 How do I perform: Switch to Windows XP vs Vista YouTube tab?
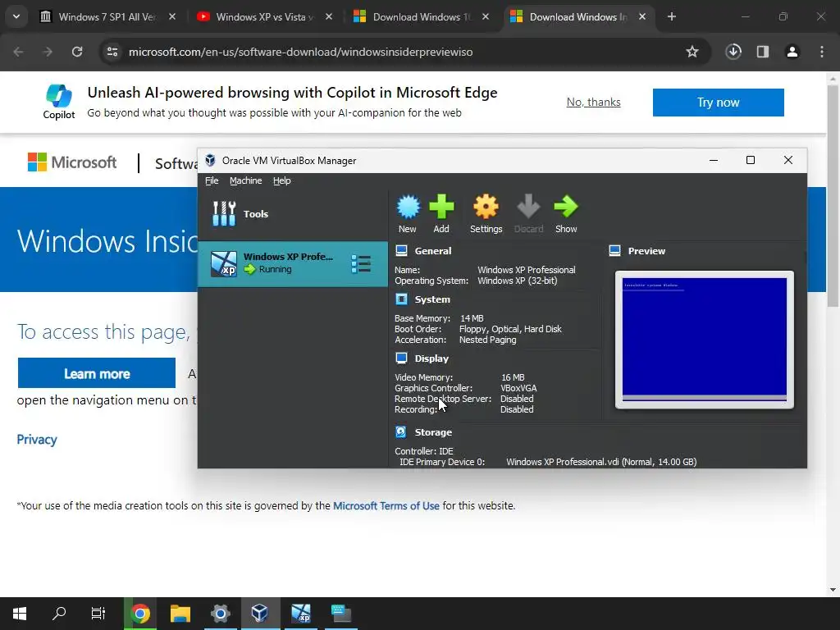click(263, 17)
